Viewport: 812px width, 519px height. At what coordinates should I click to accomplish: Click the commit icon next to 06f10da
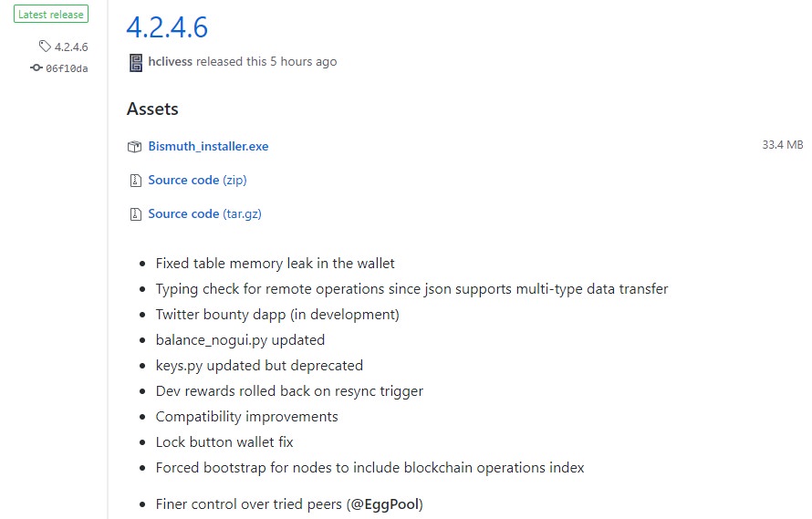pos(36,67)
